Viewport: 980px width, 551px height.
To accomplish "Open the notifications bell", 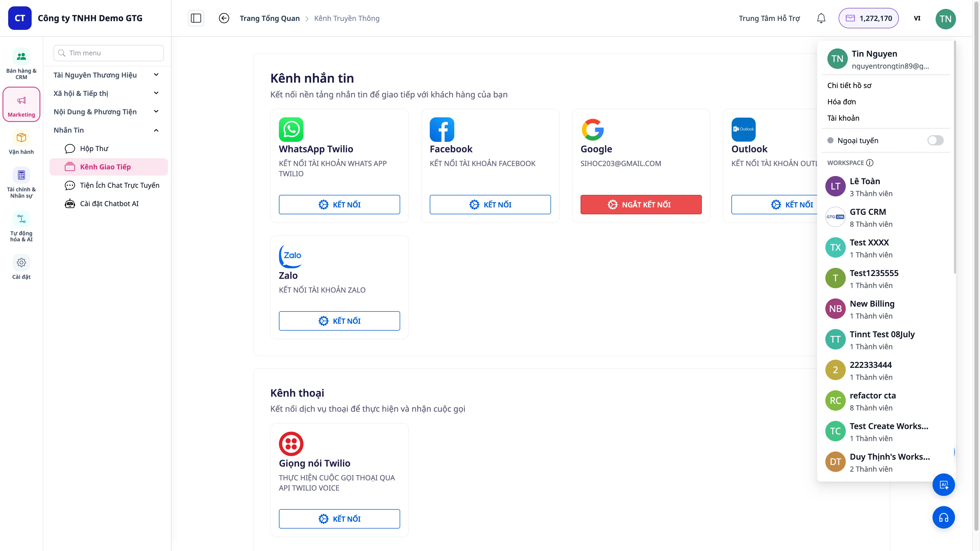I will point(821,18).
